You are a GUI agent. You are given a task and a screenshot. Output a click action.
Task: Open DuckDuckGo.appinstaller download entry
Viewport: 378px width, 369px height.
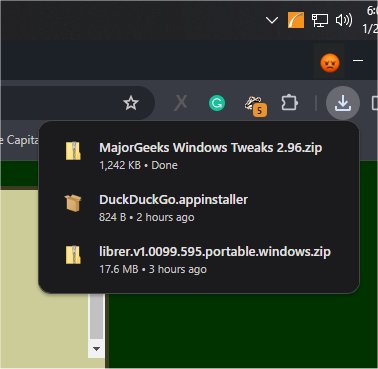199,207
